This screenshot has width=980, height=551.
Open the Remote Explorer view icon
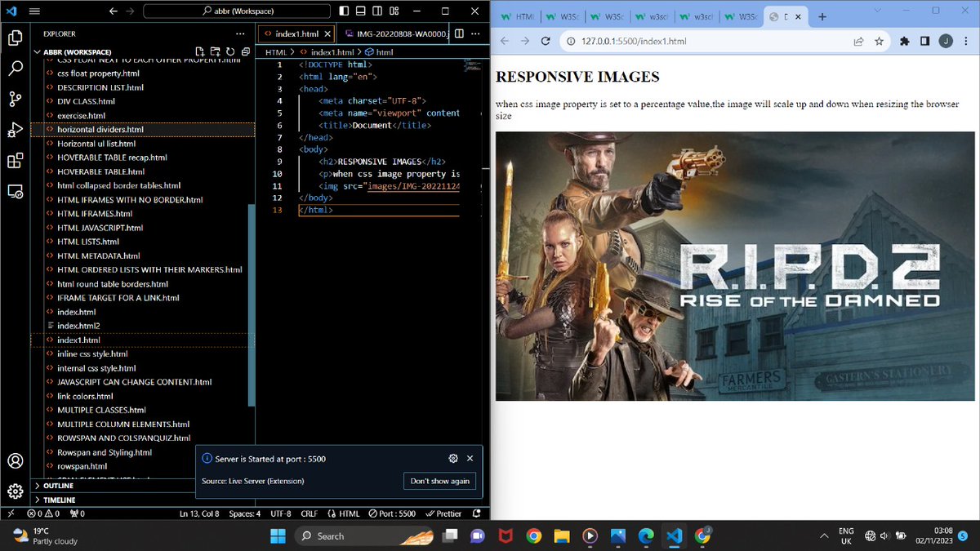[15, 192]
